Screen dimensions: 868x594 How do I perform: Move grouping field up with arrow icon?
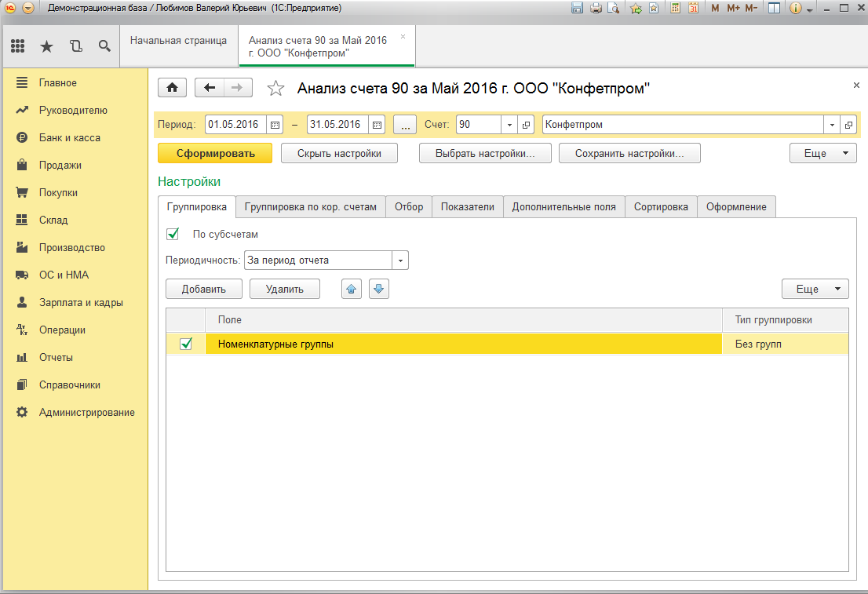tap(352, 289)
